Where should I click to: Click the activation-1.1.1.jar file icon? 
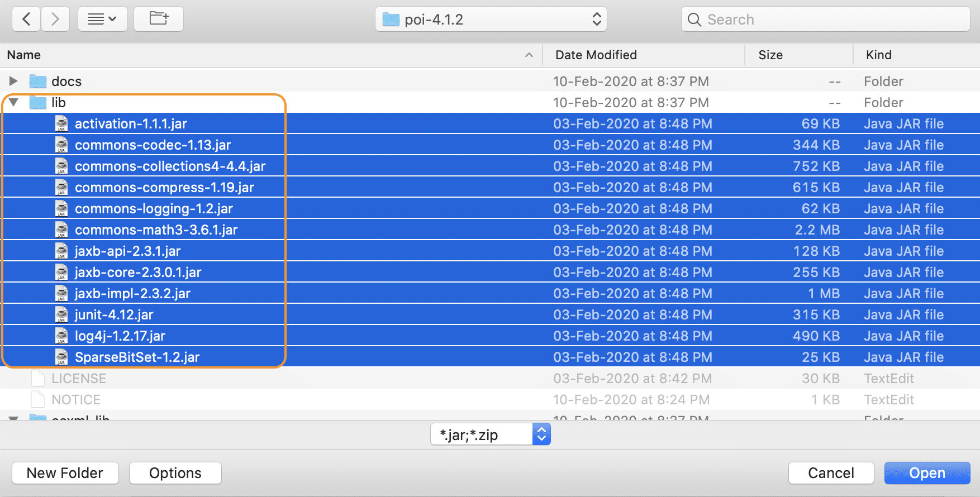[x=61, y=124]
